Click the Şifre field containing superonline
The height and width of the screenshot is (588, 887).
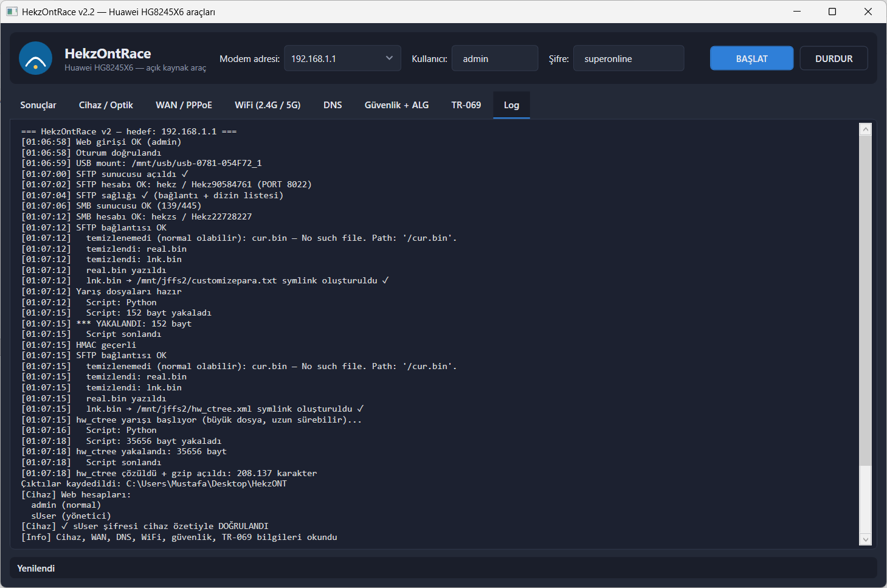pos(629,58)
